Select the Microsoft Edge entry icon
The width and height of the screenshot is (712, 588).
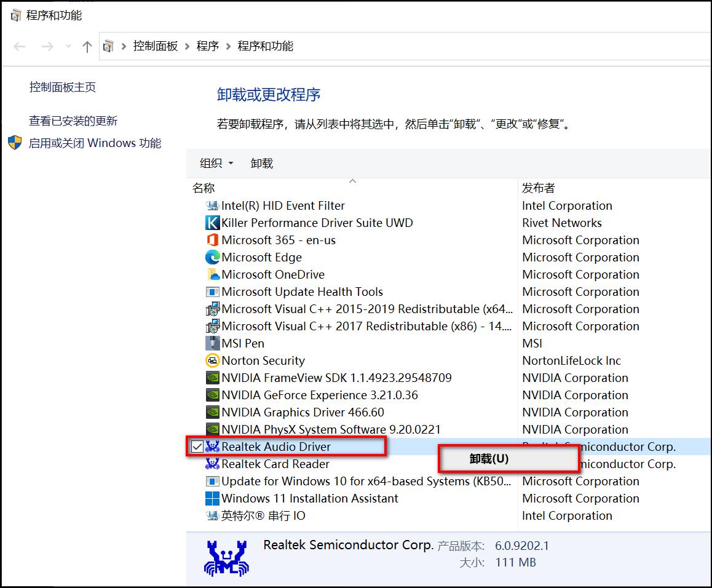[212, 257]
